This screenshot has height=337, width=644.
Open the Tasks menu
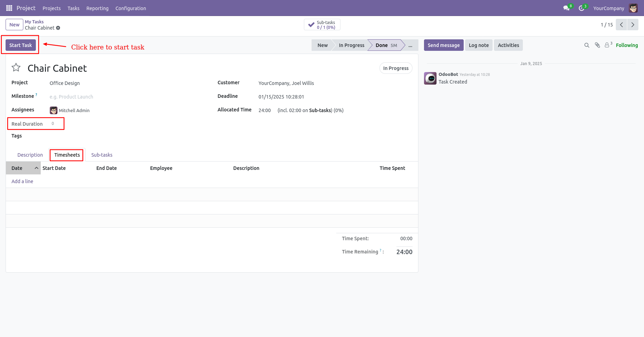(73, 8)
